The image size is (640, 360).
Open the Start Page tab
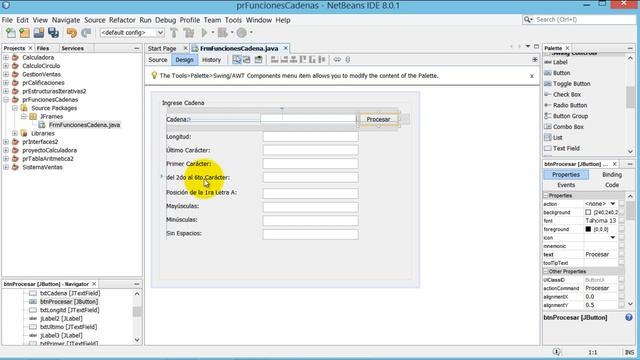coord(162,48)
